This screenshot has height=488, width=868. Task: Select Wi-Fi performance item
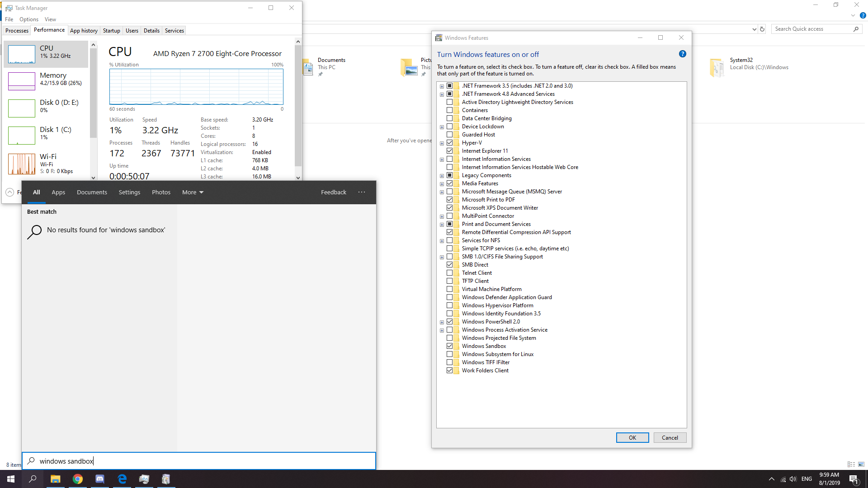(x=46, y=164)
